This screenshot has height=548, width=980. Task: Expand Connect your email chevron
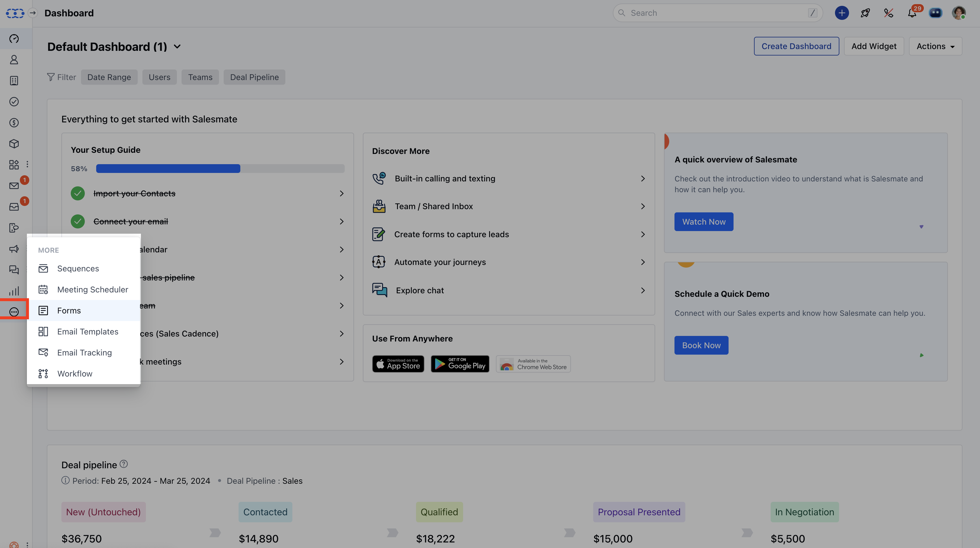pos(342,221)
